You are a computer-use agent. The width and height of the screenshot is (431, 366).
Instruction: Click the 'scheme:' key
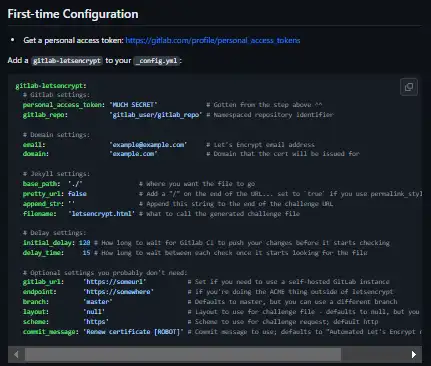36,322
